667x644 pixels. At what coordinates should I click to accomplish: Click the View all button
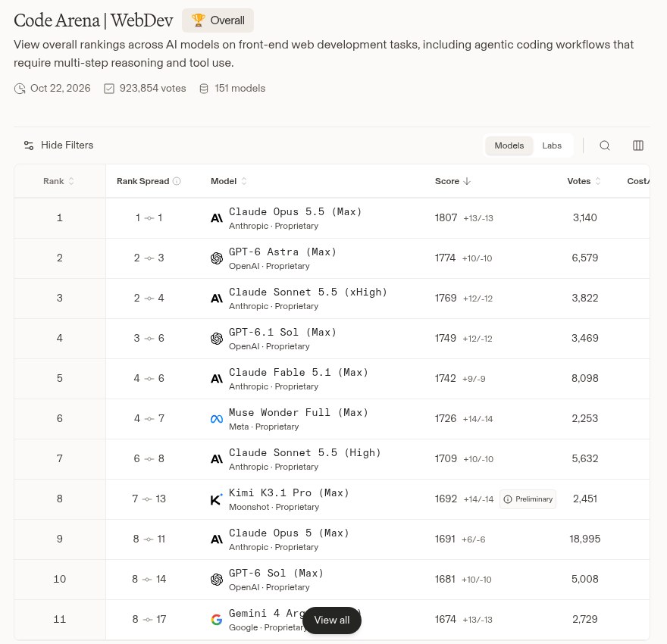click(x=332, y=621)
